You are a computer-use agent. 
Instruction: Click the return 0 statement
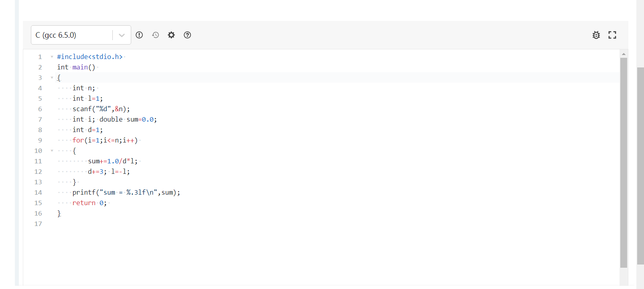pyautogui.click(x=89, y=203)
